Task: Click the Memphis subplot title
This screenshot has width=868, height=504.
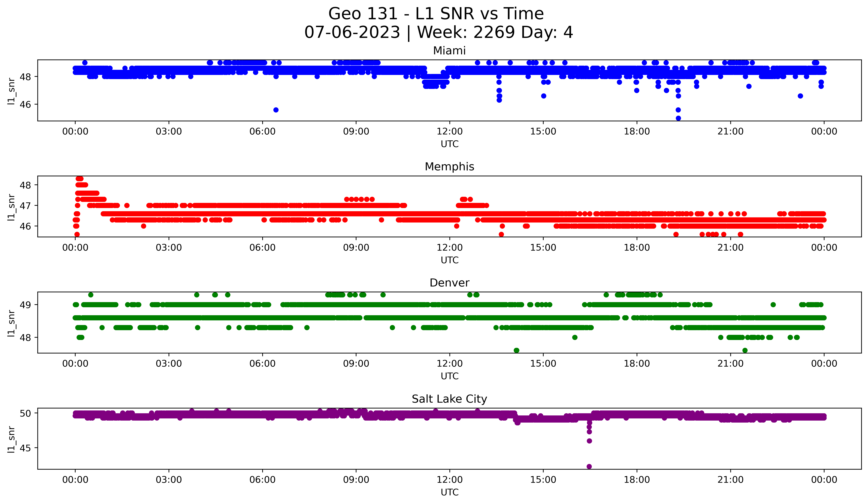Action: tap(449, 167)
